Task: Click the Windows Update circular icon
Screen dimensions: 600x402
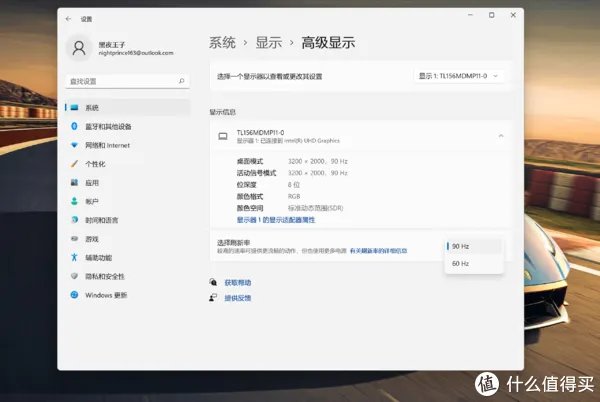Action: tap(75, 295)
